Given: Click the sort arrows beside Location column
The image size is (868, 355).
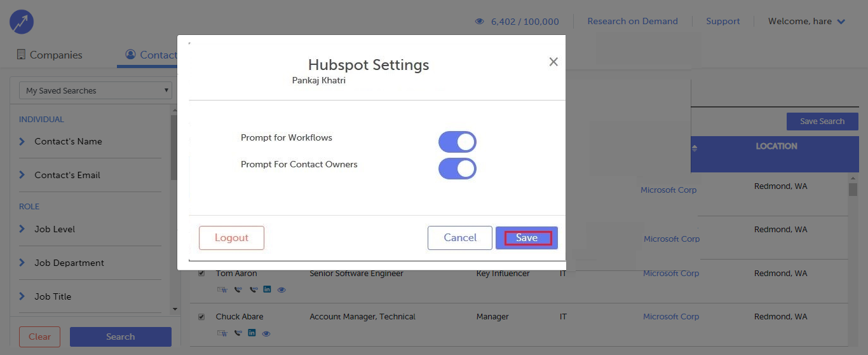Looking at the screenshot, I should click(x=695, y=148).
